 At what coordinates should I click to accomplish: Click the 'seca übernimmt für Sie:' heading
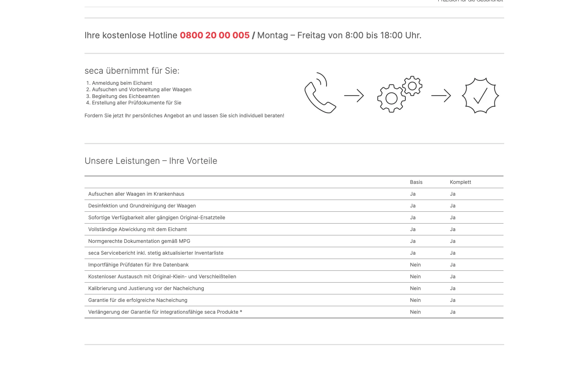point(132,71)
